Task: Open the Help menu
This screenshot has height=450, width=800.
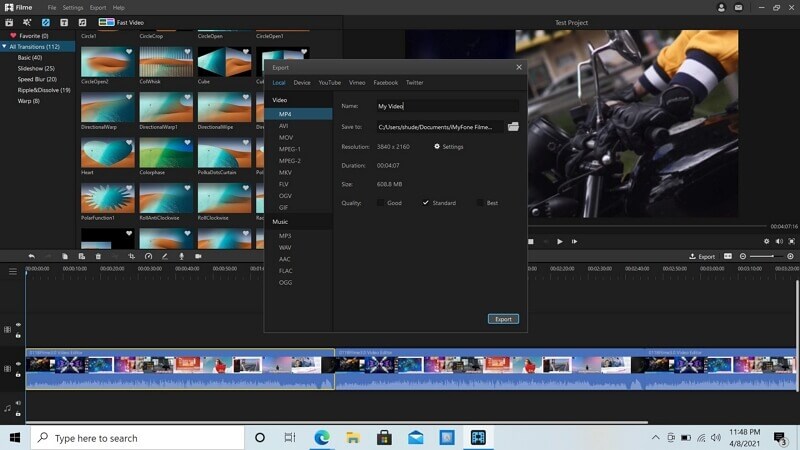Action: click(x=119, y=8)
